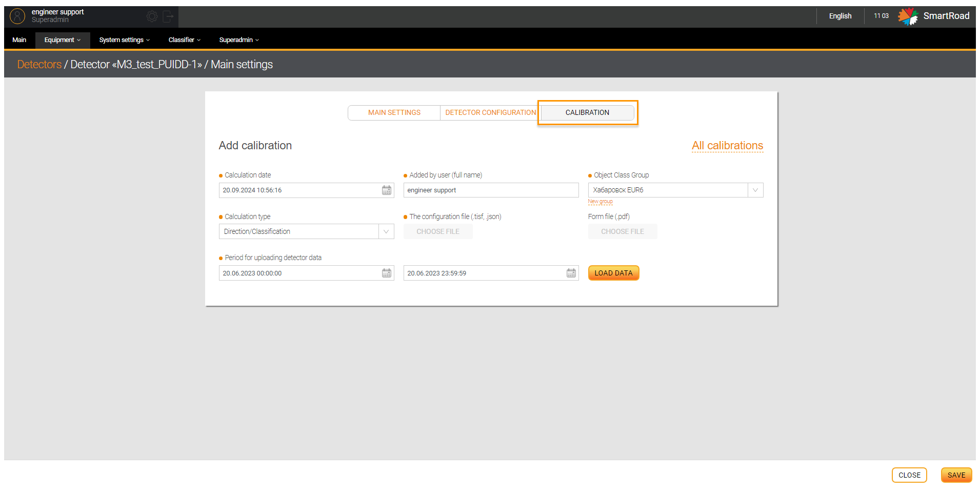Open account settings gear icon
The width and height of the screenshot is (980, 493).
tap(152, 16)
